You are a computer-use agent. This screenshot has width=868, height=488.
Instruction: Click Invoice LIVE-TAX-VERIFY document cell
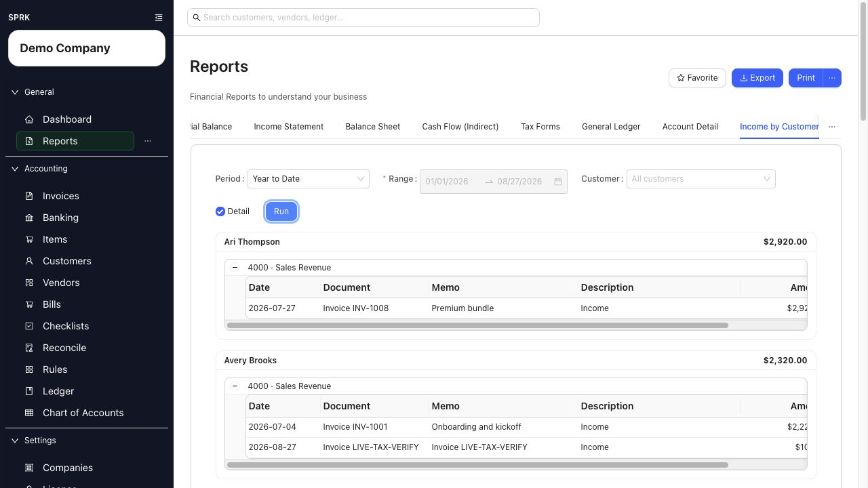[371, 447]
